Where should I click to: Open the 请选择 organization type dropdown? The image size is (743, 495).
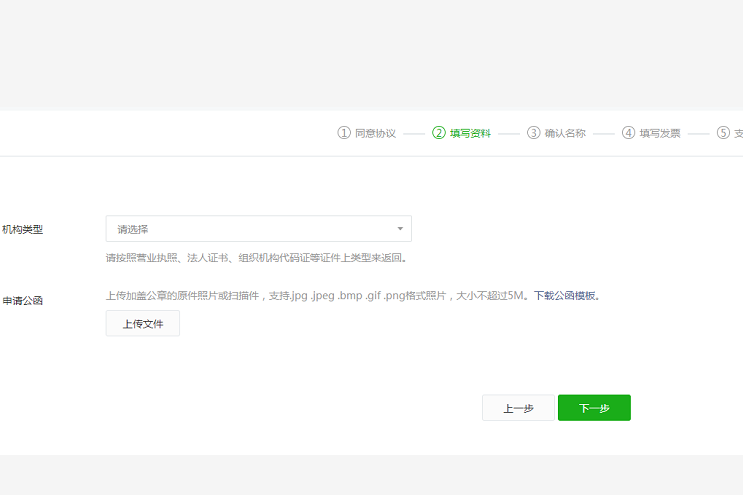pyautogui.click(x=258, y=229)
